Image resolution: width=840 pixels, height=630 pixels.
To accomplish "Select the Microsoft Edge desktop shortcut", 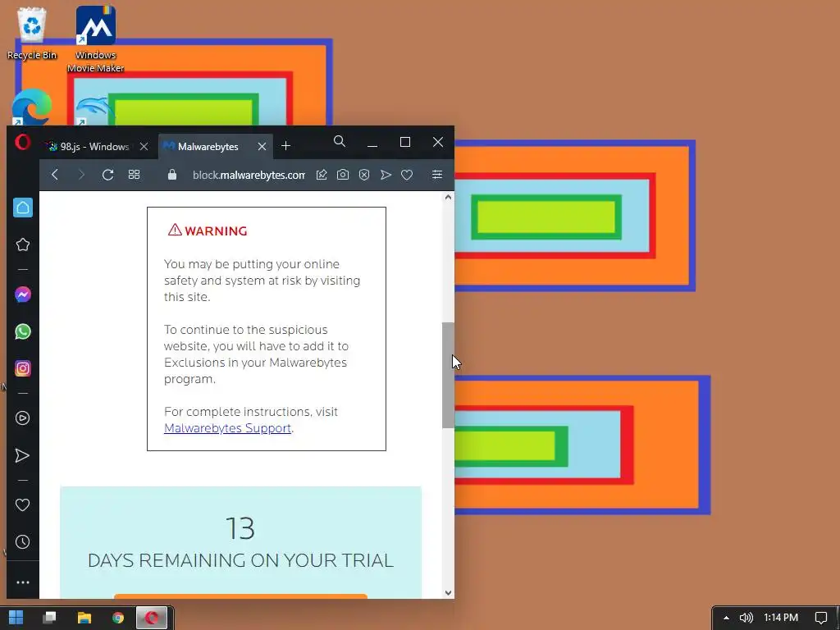I will 32,107.
